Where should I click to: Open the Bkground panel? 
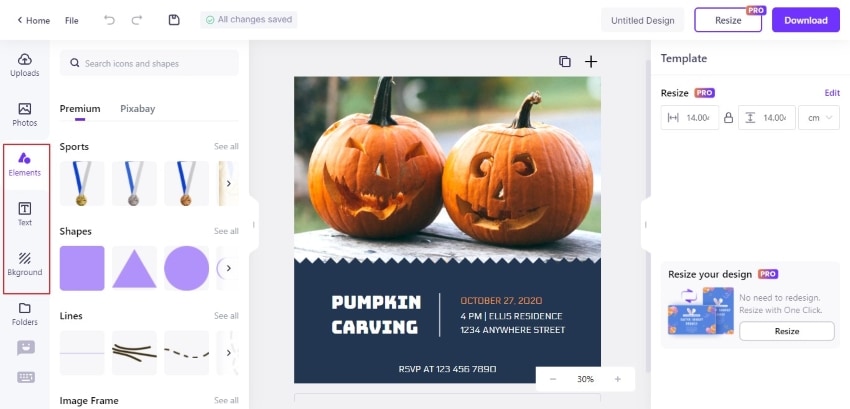point(24,264)
